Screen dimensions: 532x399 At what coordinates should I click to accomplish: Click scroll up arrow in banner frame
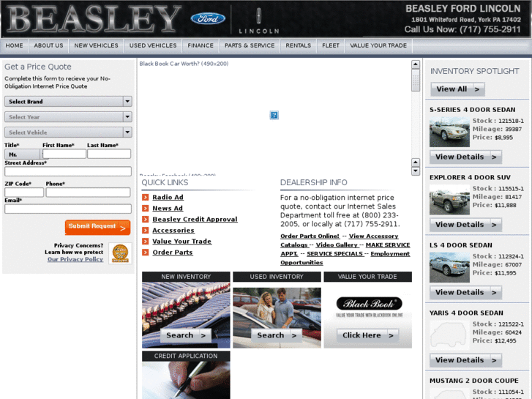coord(416,64)
